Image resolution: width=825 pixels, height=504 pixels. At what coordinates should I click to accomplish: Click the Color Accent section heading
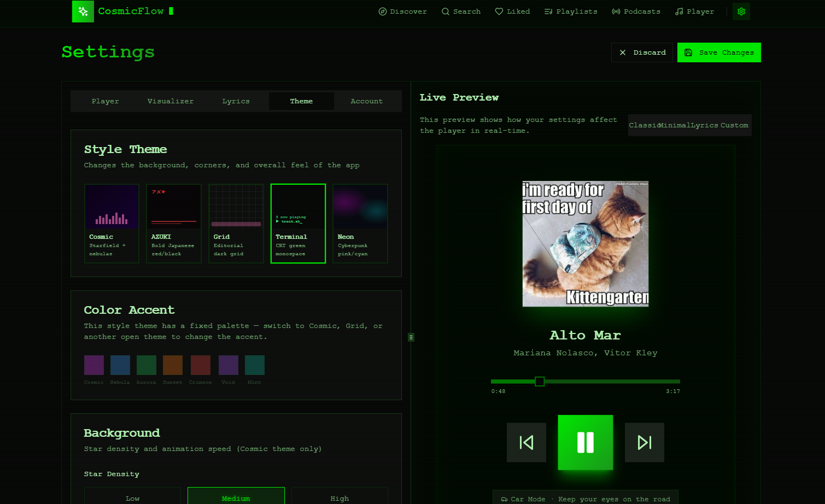click(x=129, y=310)
